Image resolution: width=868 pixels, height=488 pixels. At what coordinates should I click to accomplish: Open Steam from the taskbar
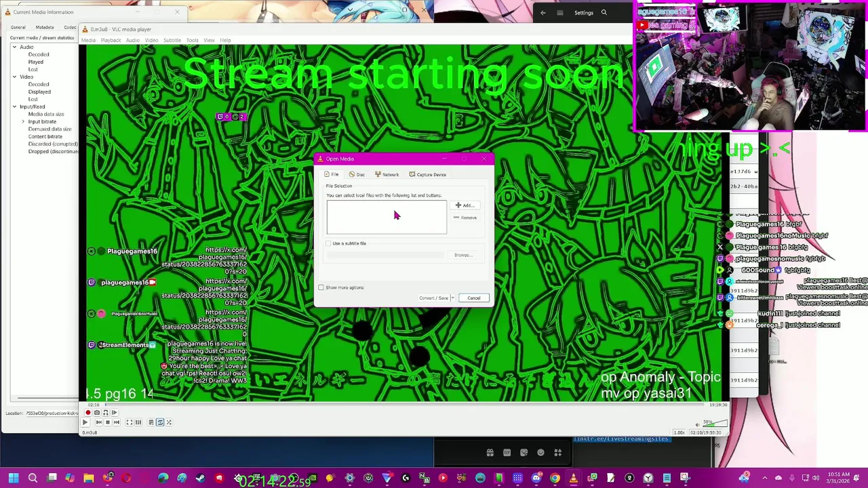click(x=200, y=478)
